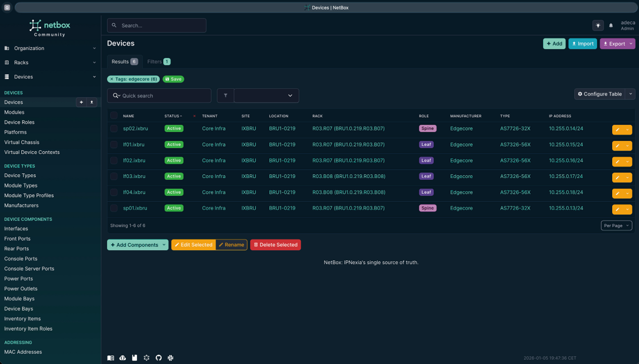Click the Delete Selected button
Image resolution: width=639 pixels, height=364 pixels.
(276, 245)
